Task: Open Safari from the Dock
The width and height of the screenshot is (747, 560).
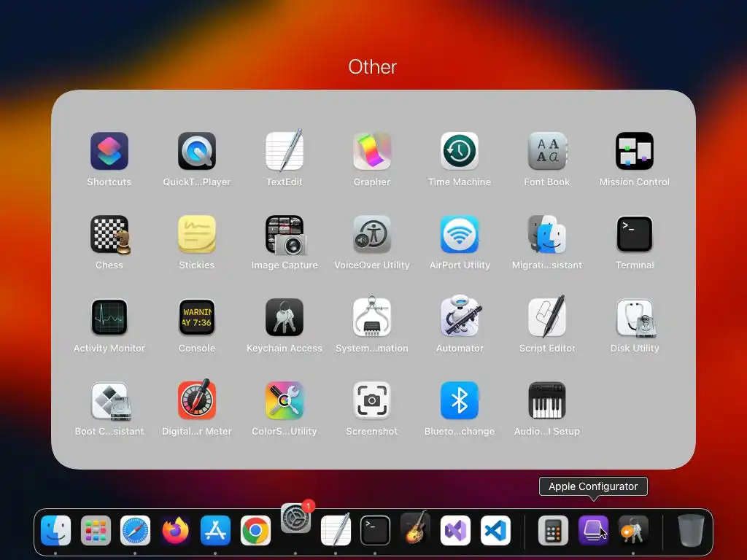Action: pos(135,530)
